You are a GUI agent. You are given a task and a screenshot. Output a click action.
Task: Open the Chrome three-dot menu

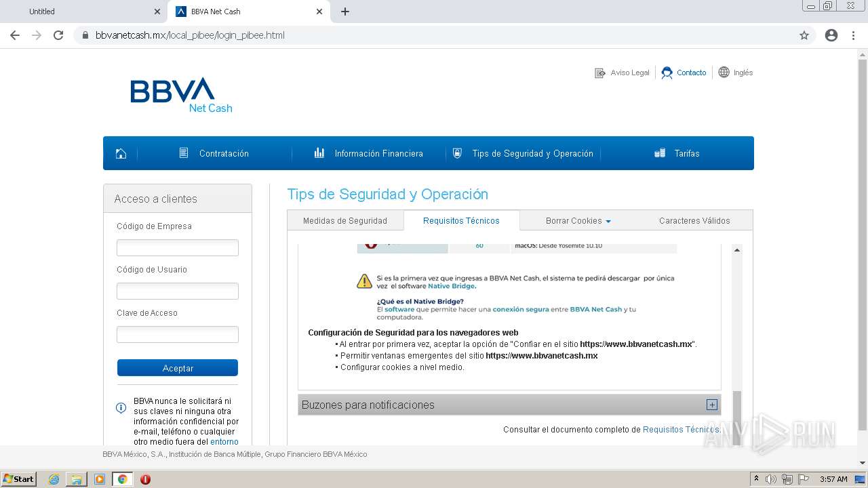(853, 35)
